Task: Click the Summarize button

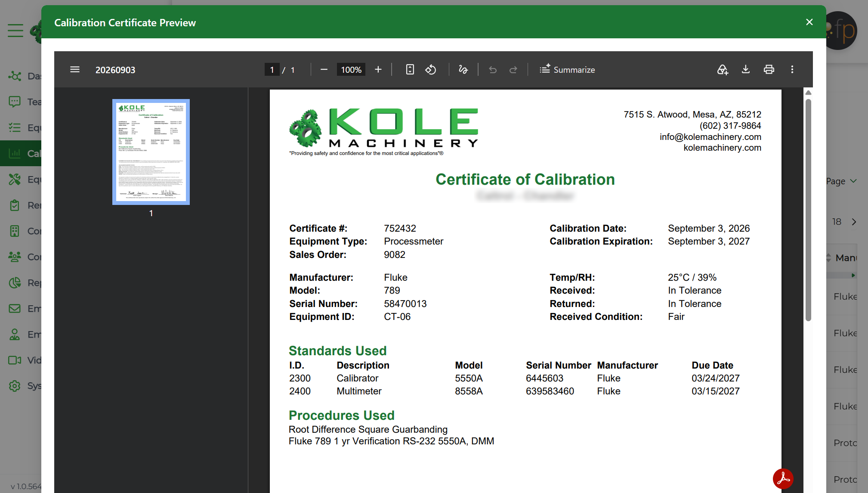Action: point(567,69)
